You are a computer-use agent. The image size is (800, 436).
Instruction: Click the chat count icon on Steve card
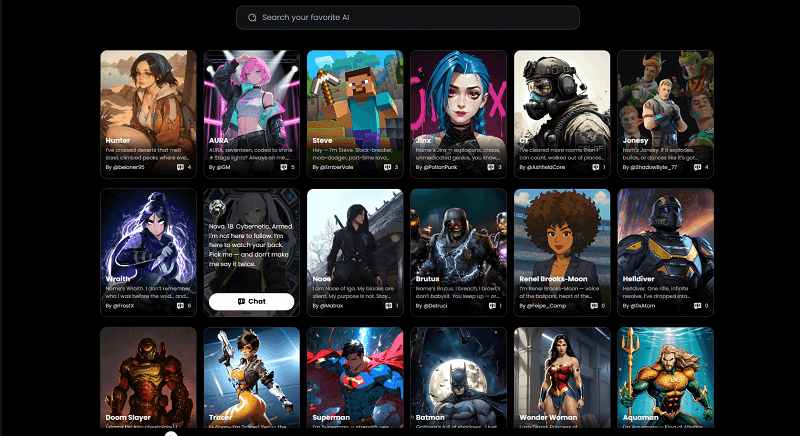(386, 167)
